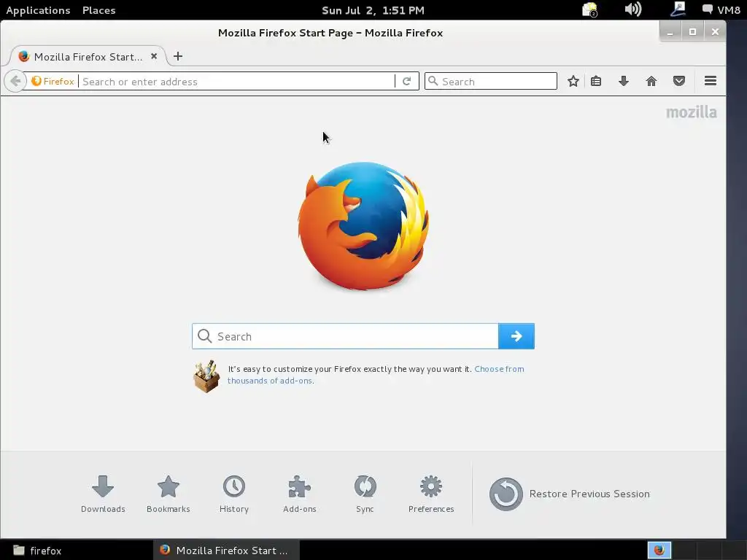Select the Mozilla Firefox Start Page tab
Image resolution: width=747 pixels, height=560 pixels.
[x=88, y=57]
